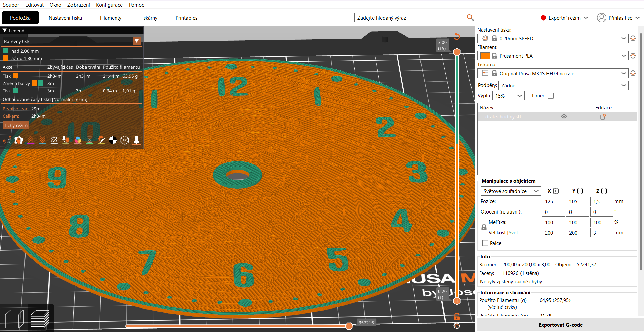Click the Tichý režim button

point(16,125)
